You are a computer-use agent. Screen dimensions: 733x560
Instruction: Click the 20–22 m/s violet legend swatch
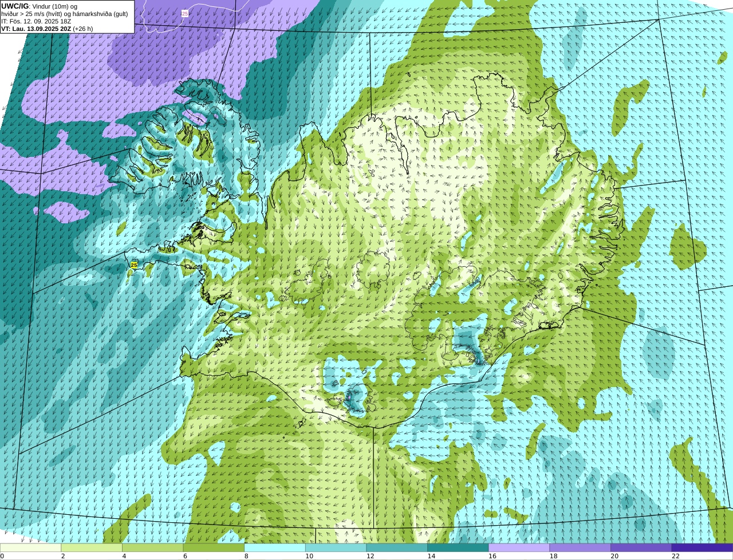pyautogui.click(x=641, y=547)
